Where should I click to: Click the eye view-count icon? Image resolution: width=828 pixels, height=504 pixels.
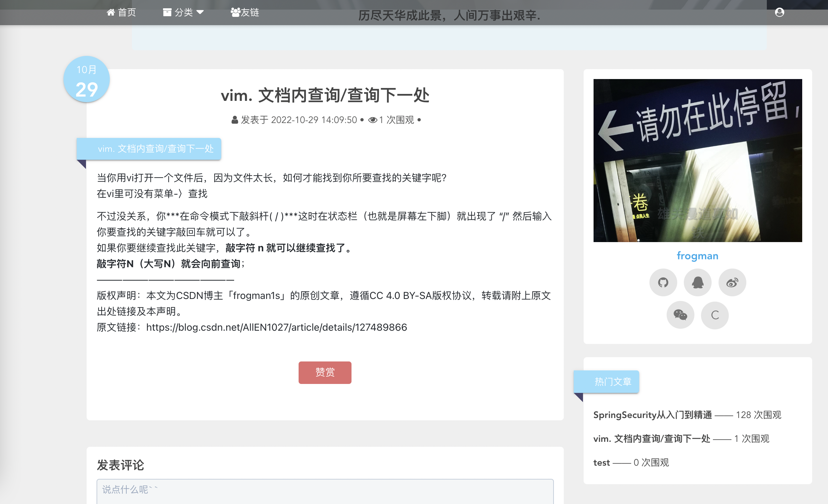click(x=372, y=120)
